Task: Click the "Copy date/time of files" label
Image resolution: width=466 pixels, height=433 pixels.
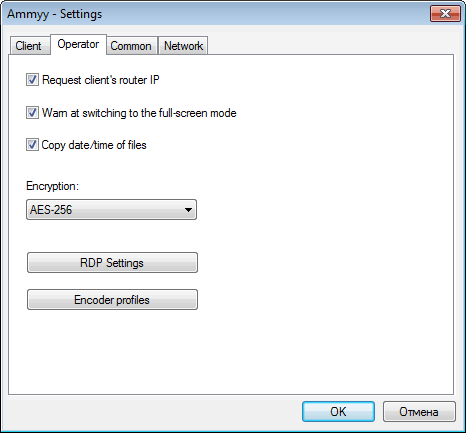Action: [94, 145]
